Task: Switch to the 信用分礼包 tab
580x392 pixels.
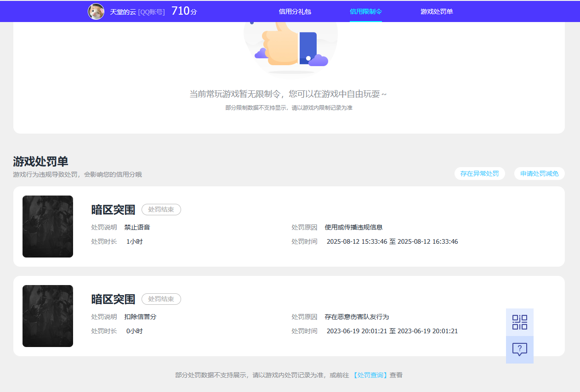Action: pos(295,11)
